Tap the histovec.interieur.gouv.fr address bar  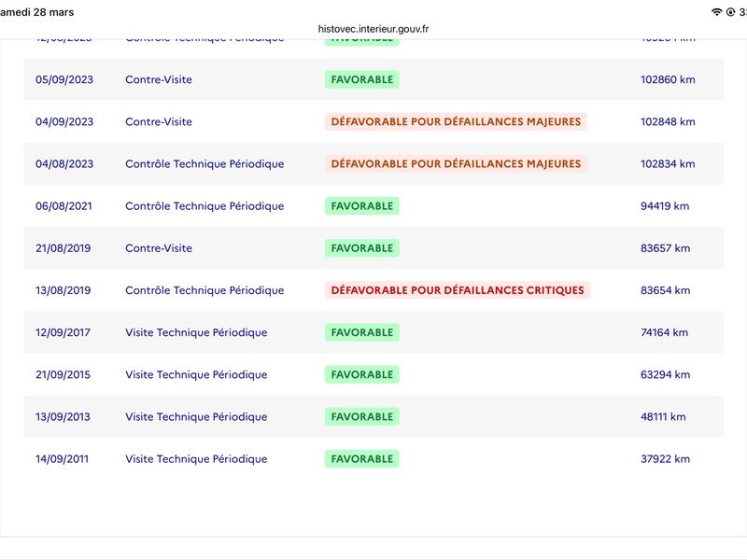click(x=373, y=29)
